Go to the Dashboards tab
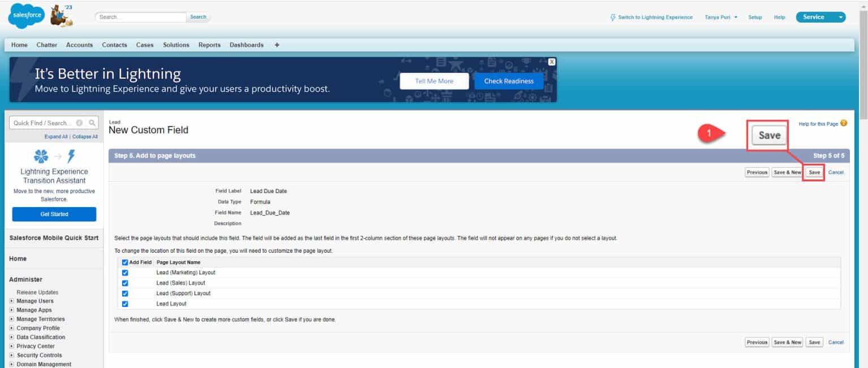868x368 pixels. (246, 45)
